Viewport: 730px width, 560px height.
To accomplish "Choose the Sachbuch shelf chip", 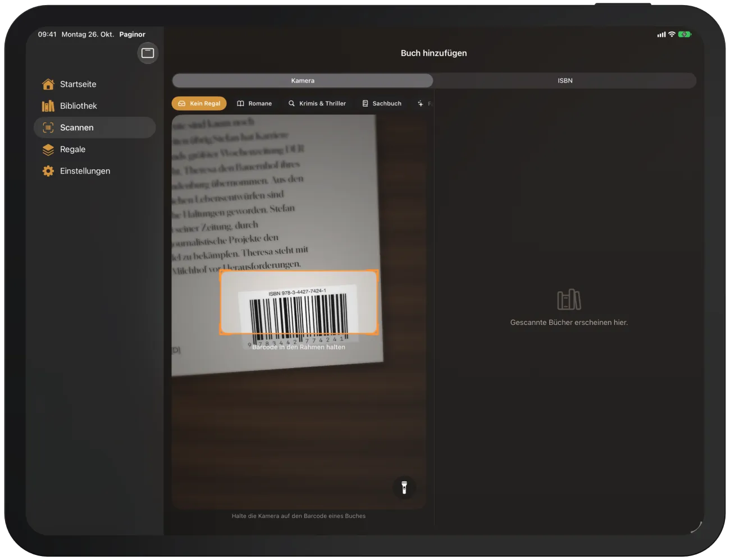I will tap(382, 103).
